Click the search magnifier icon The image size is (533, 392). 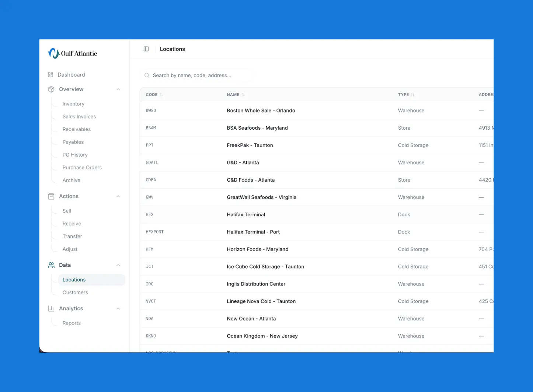coord(147,76)
